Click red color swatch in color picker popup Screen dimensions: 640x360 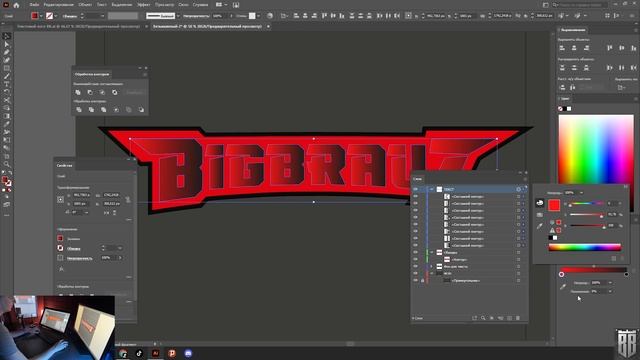click(554, 205)
